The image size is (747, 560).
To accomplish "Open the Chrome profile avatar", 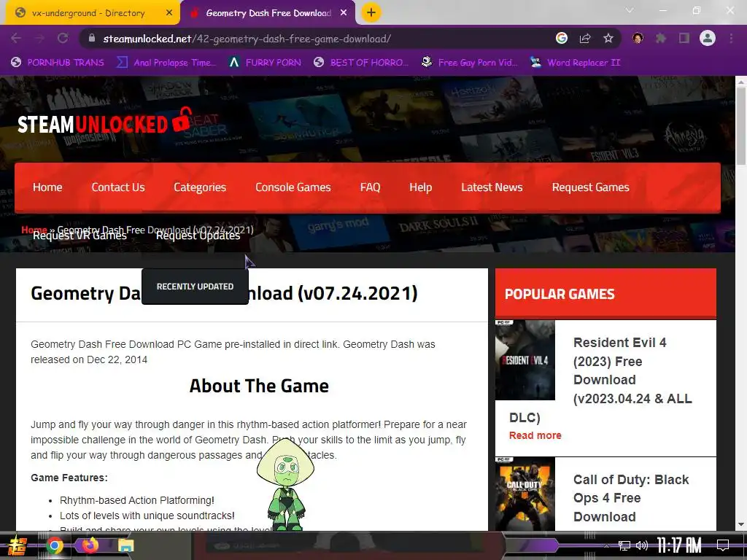I will [x=708, y=39].
